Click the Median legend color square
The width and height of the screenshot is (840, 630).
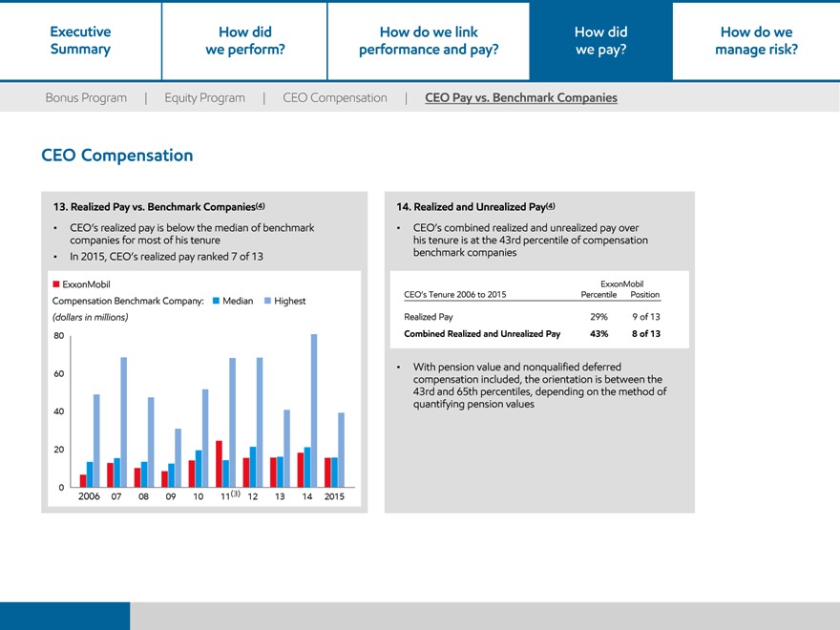[217, 301]
